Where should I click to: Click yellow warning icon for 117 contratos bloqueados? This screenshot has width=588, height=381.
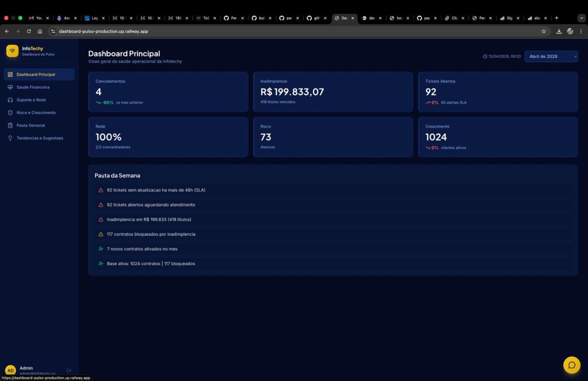click(101, 234)
